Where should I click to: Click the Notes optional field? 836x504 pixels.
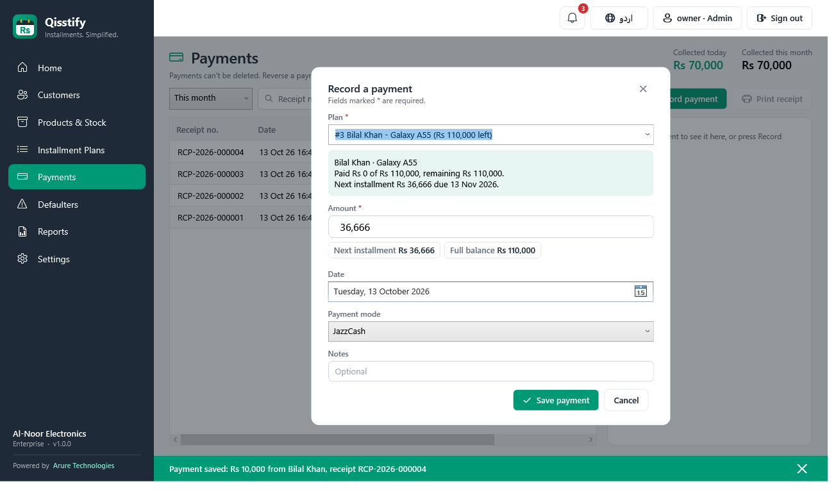tap(491, 371)
